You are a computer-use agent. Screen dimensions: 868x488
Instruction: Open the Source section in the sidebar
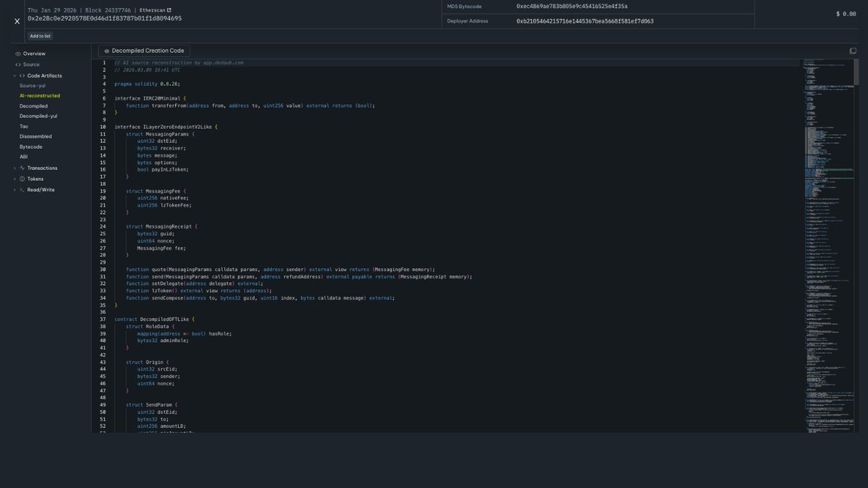tap(31, 64)
